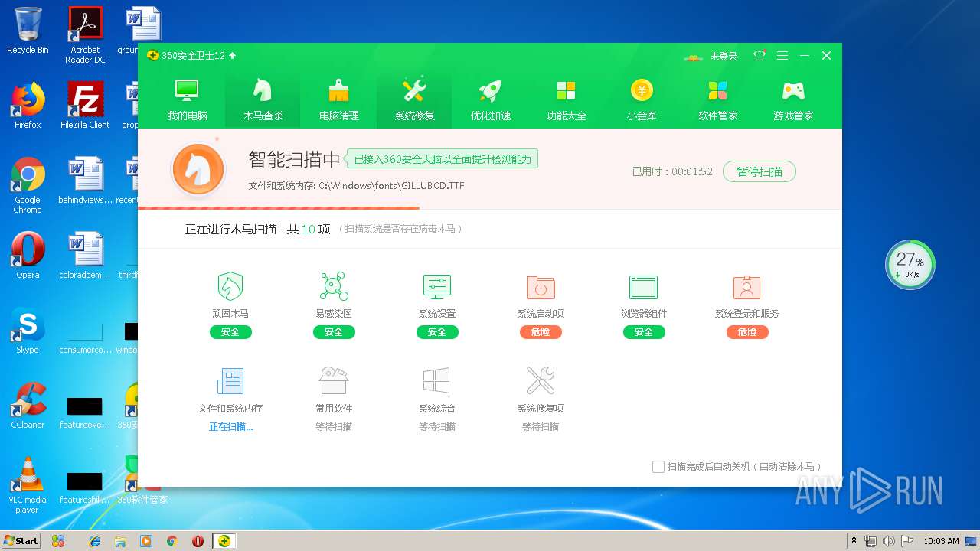Click 浏览器组件 window icon
Screen dimensions: 980x551
(x=644, y=287)
